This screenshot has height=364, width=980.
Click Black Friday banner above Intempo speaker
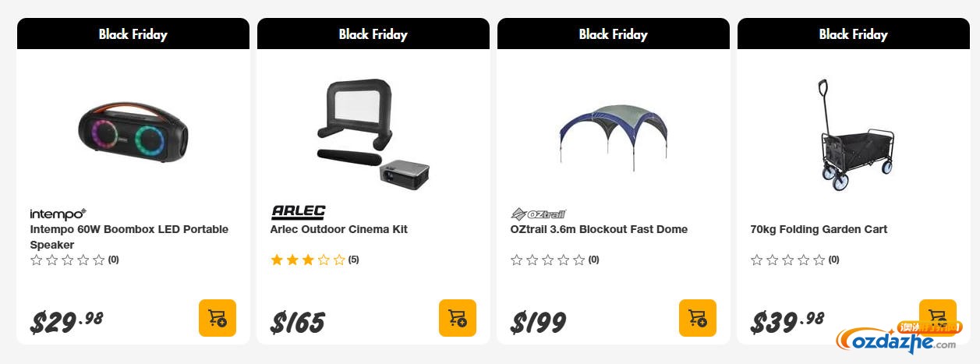[133, 34]
